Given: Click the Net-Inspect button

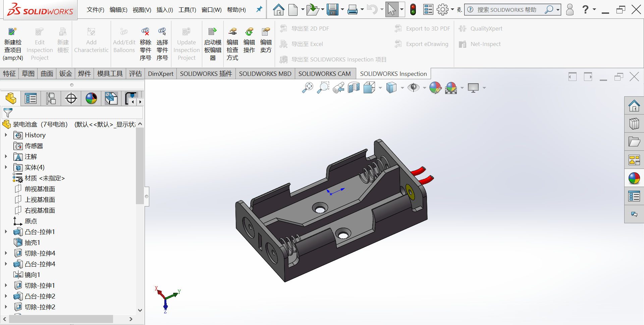Looking at the screenshot, I should 480,44.
